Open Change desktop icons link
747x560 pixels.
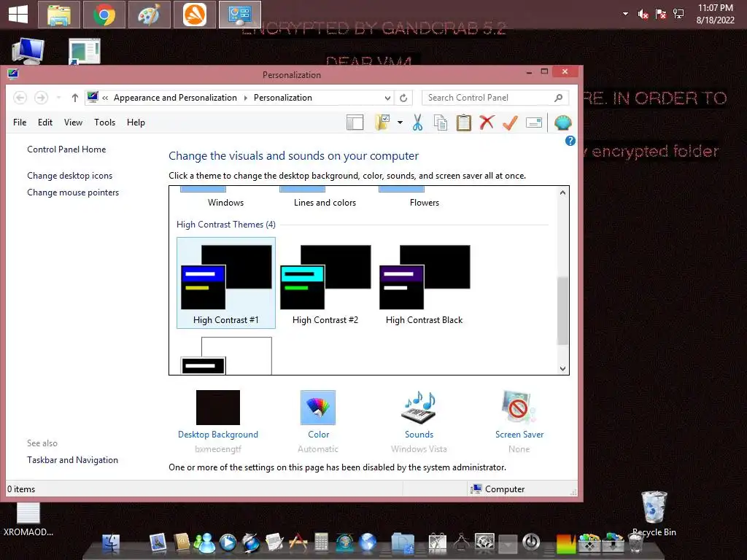[70, 176]
